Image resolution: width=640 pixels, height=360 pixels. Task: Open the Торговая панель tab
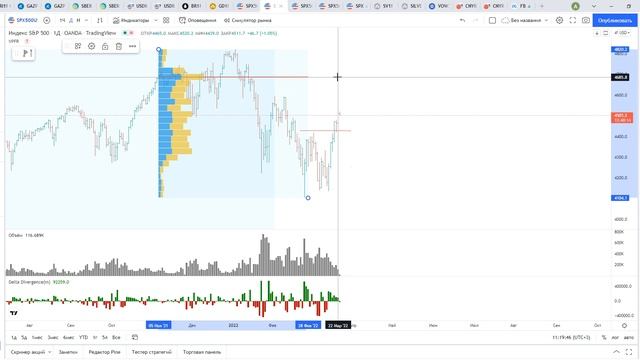click(x=202, y=352)
